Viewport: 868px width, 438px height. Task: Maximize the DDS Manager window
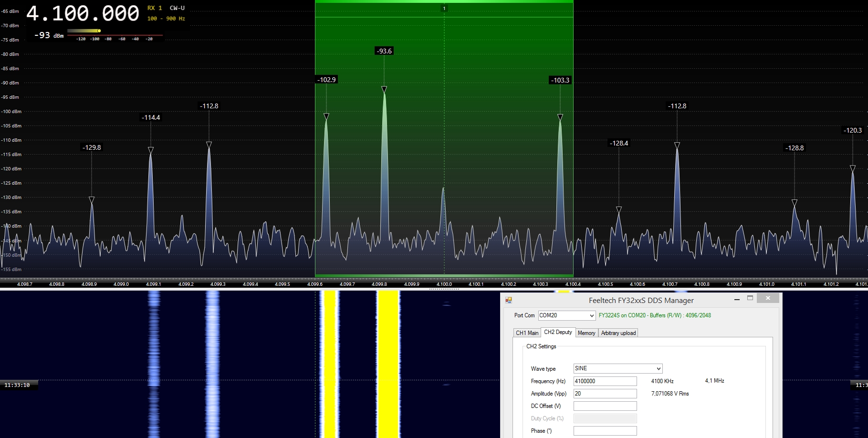tap(750, 298)
